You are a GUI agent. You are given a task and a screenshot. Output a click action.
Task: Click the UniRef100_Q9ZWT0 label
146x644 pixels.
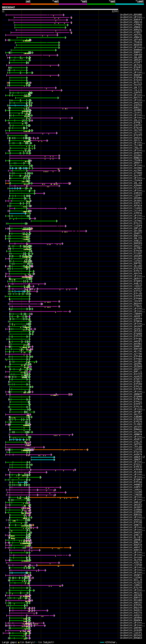[x=131, y=575]
